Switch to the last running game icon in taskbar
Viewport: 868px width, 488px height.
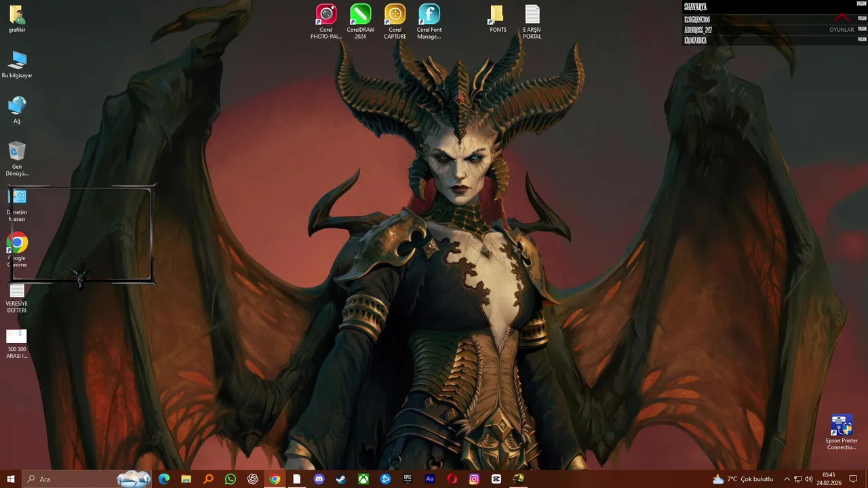(519, 479)
